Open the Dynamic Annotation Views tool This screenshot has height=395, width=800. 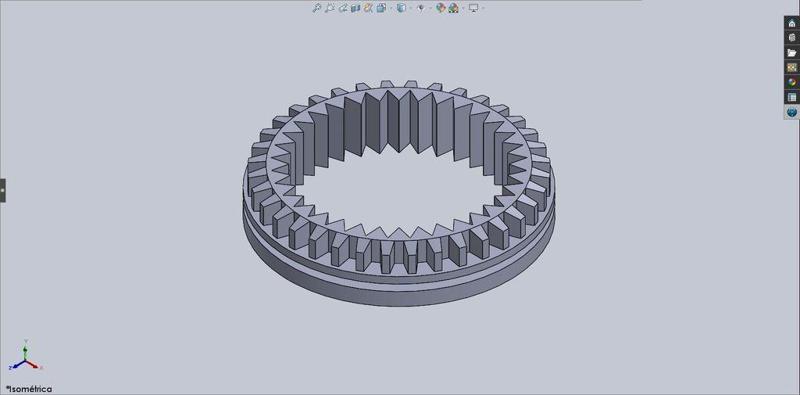[368, 8]
